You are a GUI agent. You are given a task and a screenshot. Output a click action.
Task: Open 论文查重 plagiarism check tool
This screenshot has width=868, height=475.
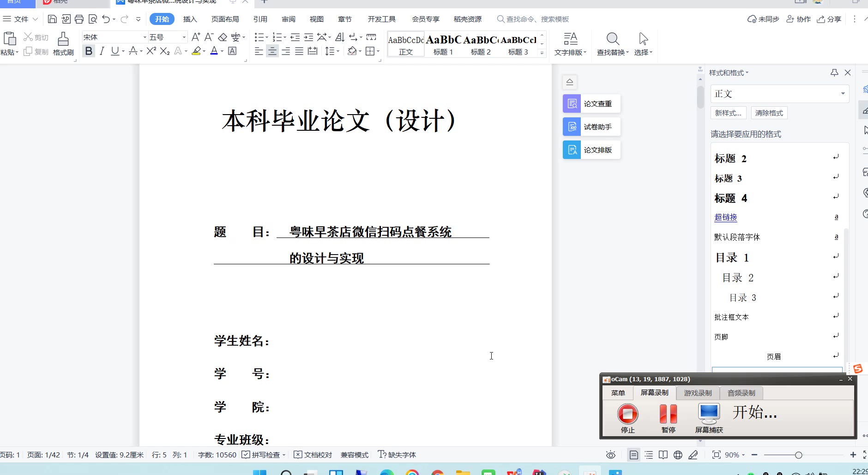pos(591,104)
